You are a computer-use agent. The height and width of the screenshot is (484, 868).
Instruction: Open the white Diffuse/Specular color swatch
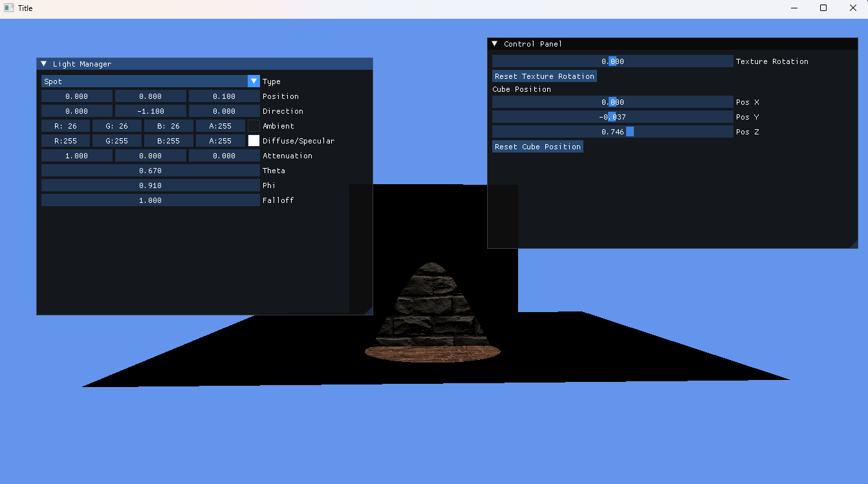[254, 141]
